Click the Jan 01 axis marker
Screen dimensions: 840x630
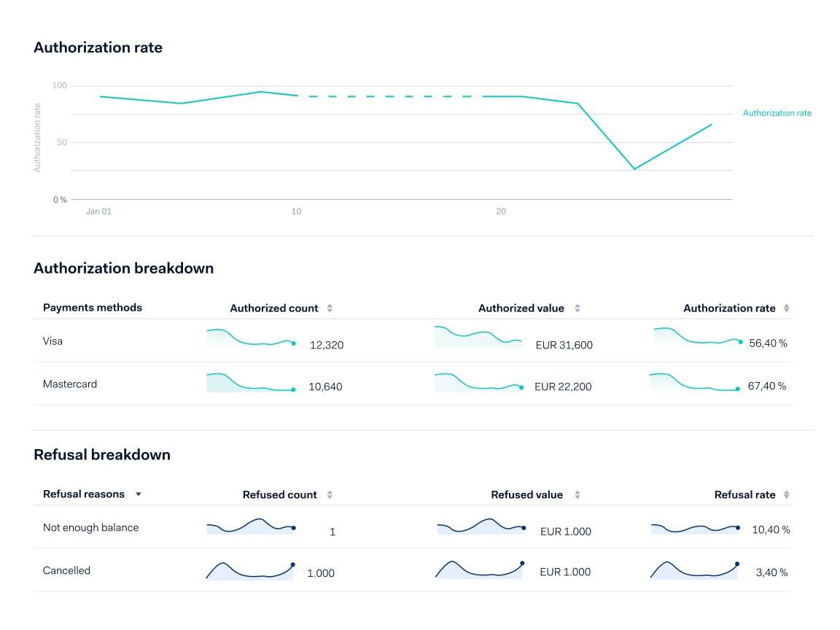[x=98, y=211]
